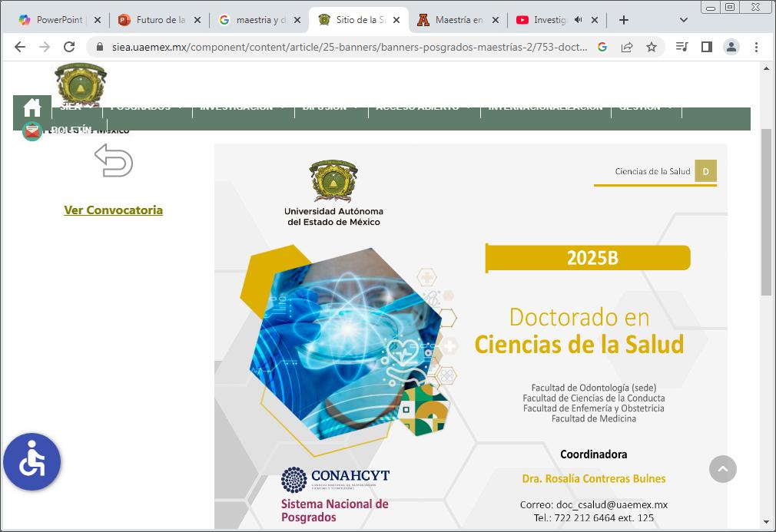Click the Facultad de Ciencias de la Conducta text
Viewport: 776px width, 532px height.
594,398
